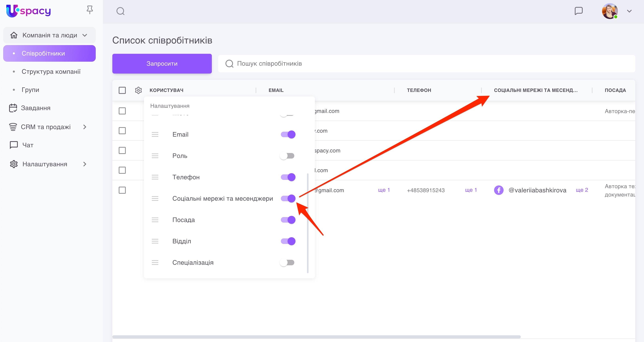The image size is (644, 342).
Task: Click the Email column header
Action: pyautogui.click(x=276, y=90)
